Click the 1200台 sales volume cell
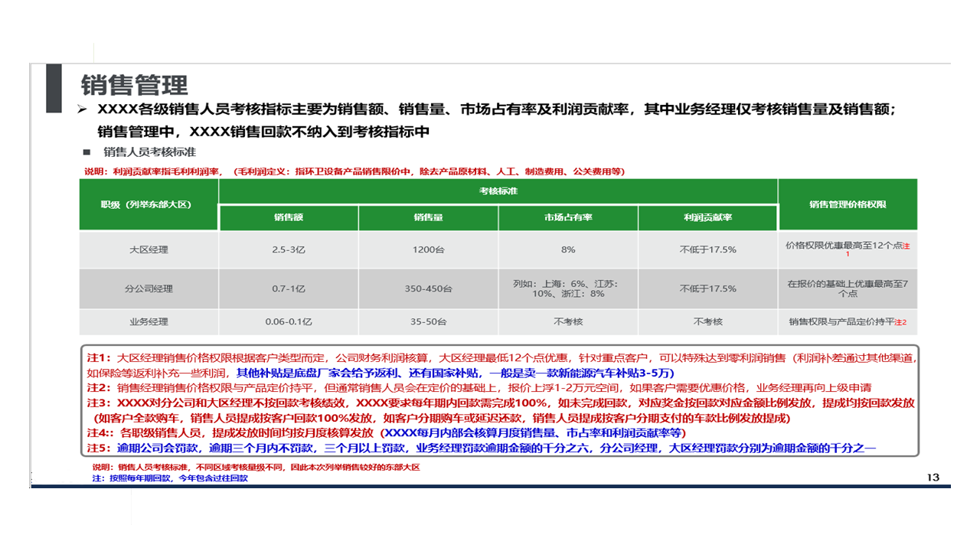The image size is (980, 551). pos(428,249)
